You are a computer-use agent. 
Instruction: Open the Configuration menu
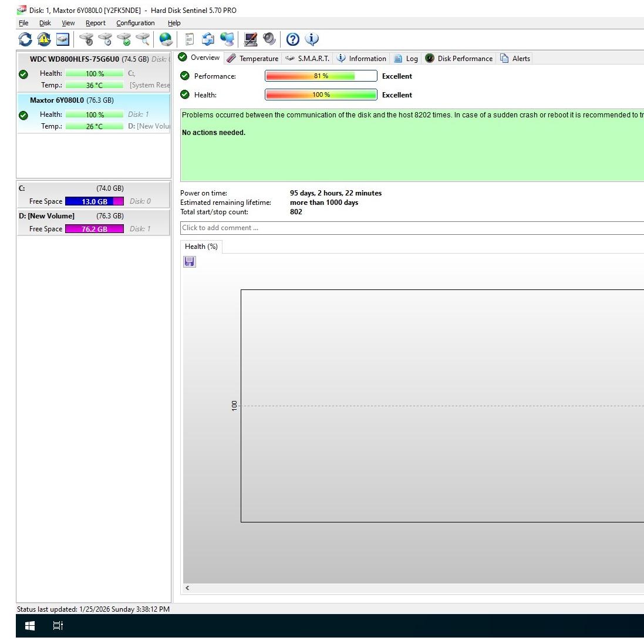(135, 23)
